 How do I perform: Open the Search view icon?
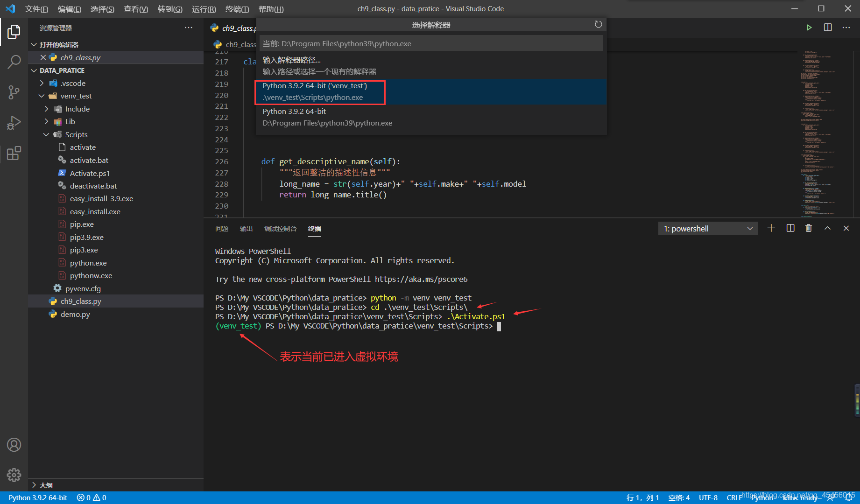pos(14,62)
